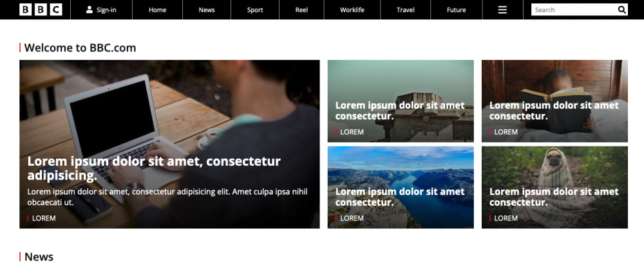Select Sport in the navigation bar

(x=255, y=10)
